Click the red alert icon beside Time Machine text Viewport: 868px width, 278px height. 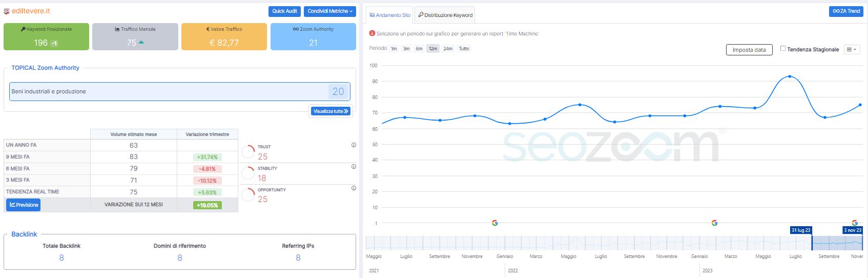point(372,33)
